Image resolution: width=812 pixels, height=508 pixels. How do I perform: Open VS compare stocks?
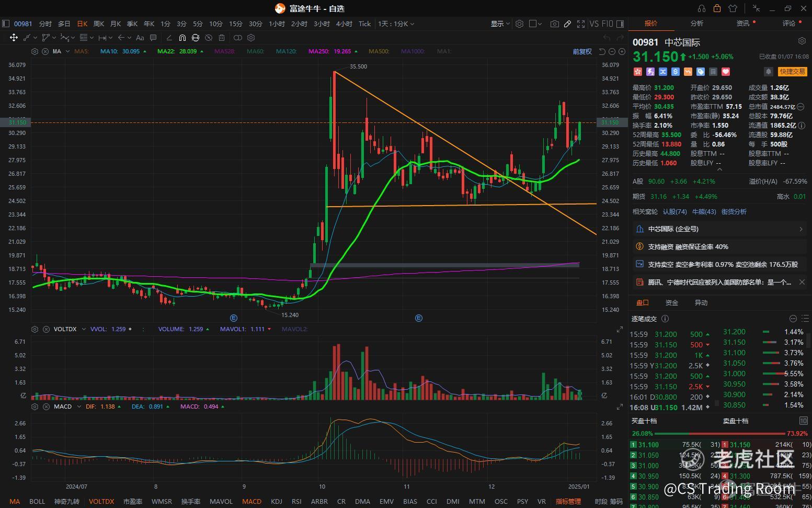point(594,24)
